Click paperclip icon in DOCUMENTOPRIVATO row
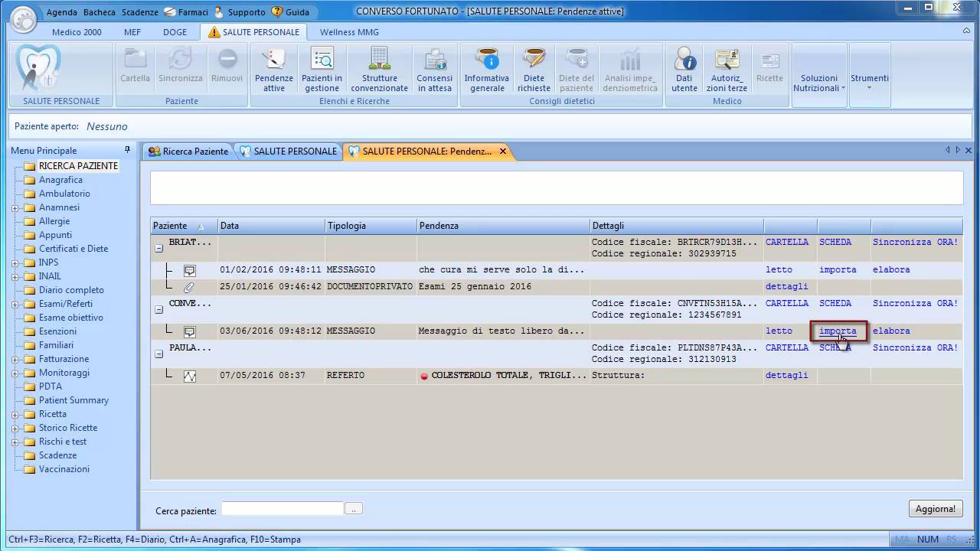 coord(190,287)
